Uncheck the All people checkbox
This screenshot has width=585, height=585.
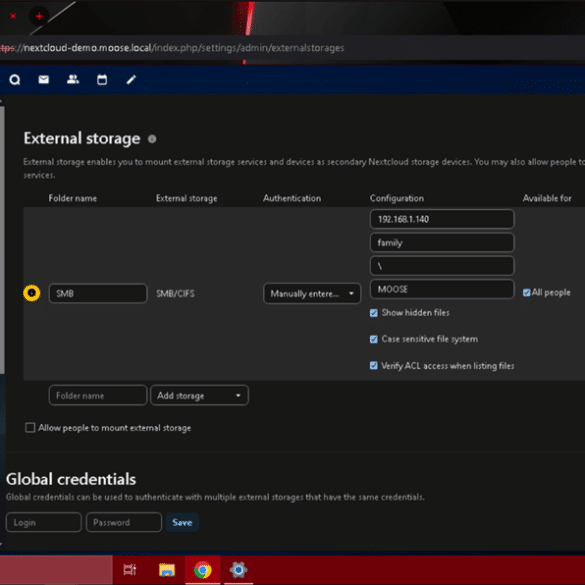526,292
